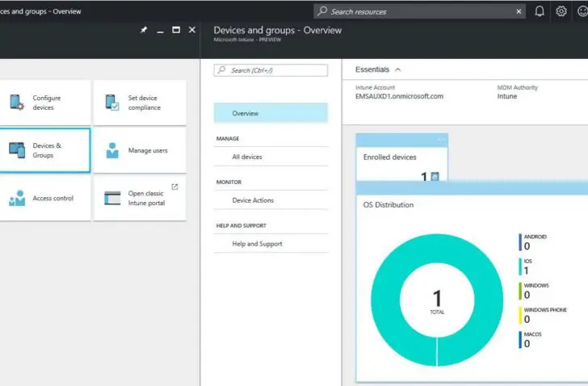Click the device icon beside enrolled count
588x386 pixels.
435,177
